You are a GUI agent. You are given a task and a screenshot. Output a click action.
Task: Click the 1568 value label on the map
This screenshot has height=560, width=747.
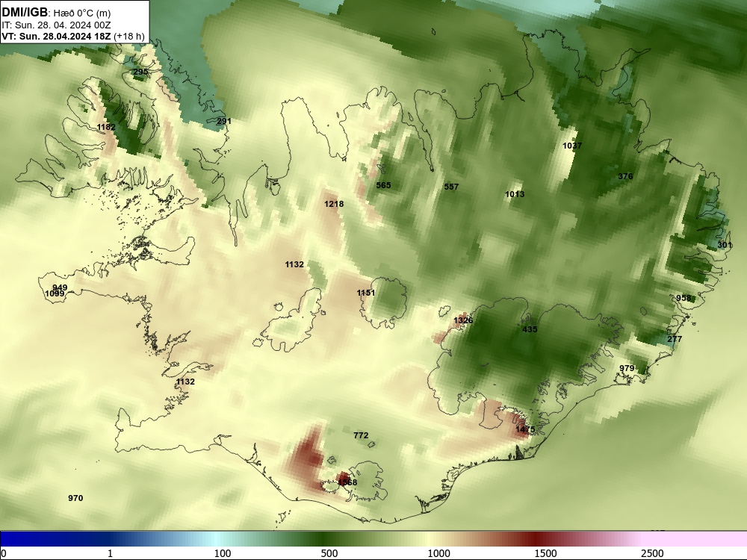coord(347,482)
